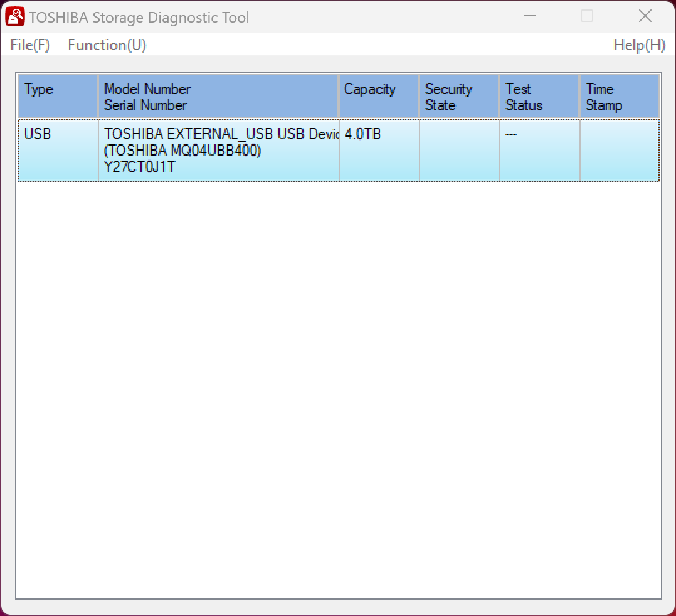Screen dimensions: 676x616
Task: Click the TOSHIBA EXTERNAL_USB model name text
Action: [x=207, y=134]
